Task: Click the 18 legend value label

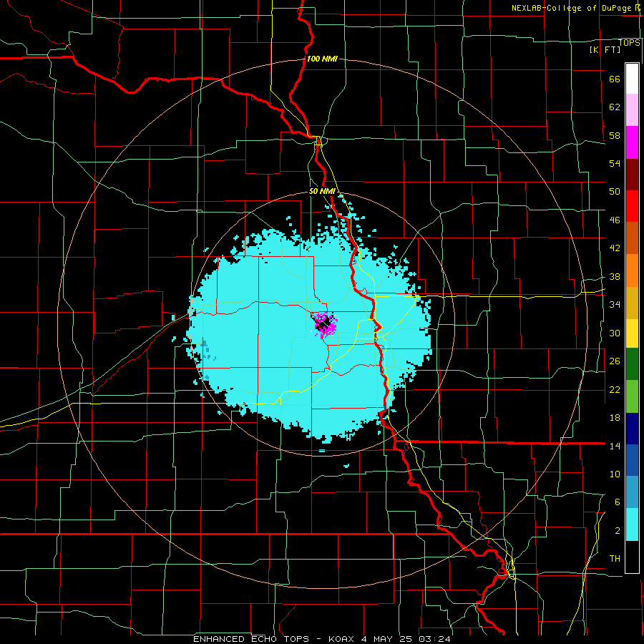Action: point(615,418)
